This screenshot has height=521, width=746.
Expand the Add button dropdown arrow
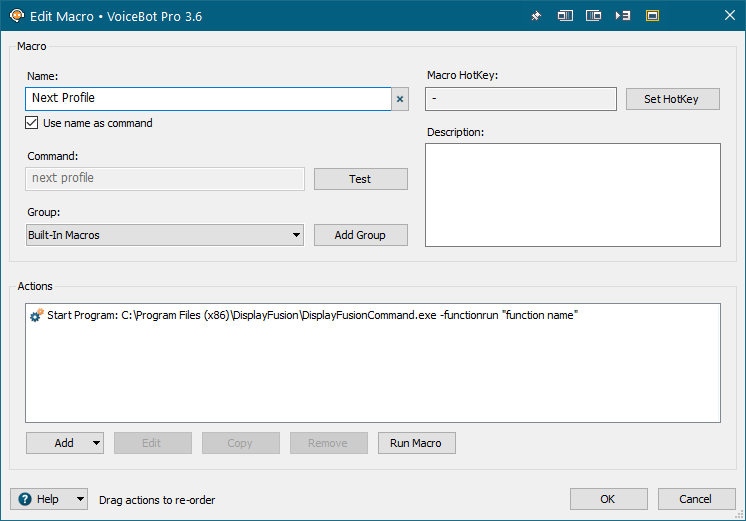point(96,443)
